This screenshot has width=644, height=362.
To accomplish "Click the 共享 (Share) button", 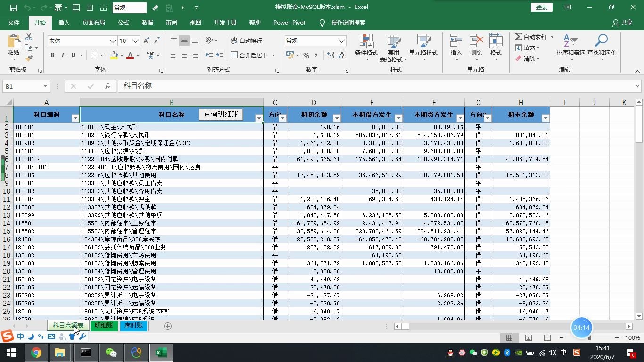I will point(622,23).
